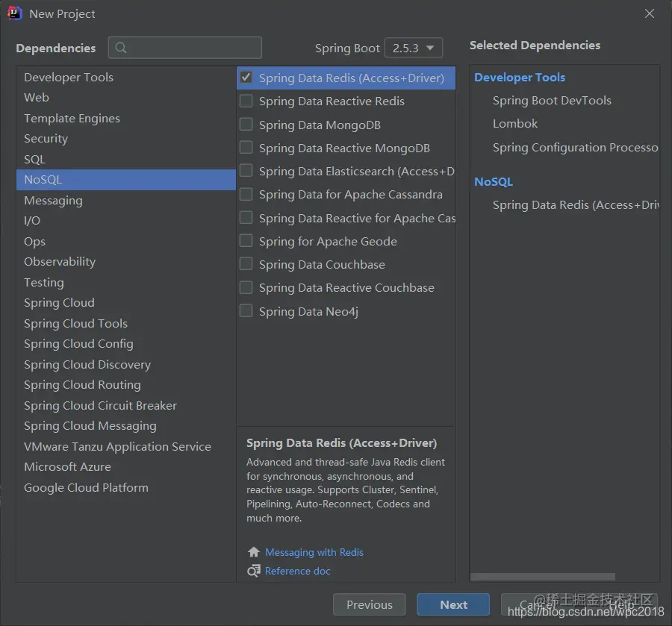The width and height of the screenshot is (672, 626).
Task: Choose the Spring Cloud category
Action: (x=126, y=303)
